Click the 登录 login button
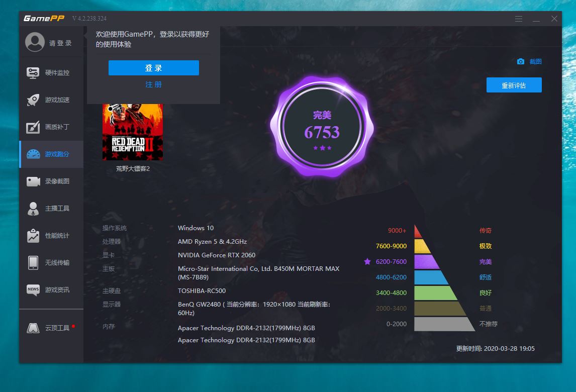 154,68
